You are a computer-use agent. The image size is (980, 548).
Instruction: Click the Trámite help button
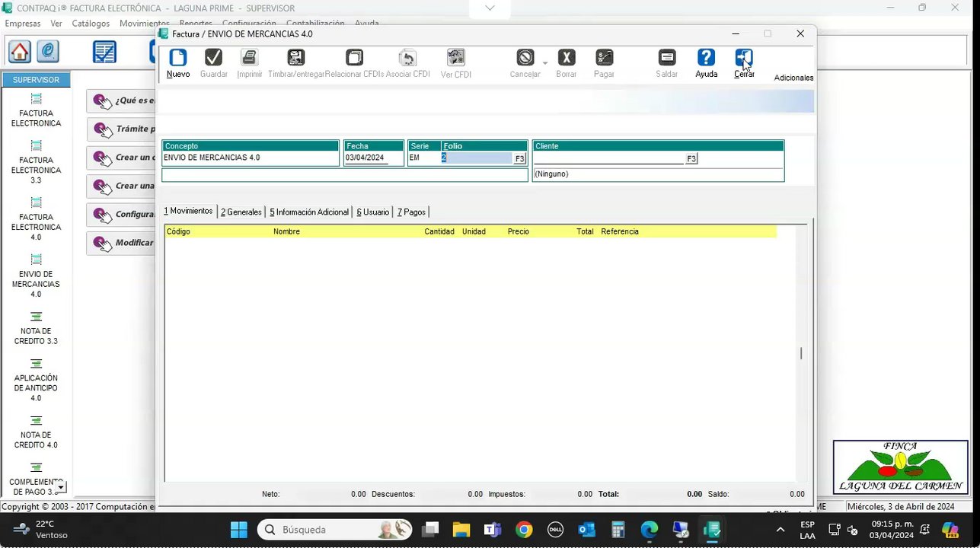click(x=122, y=129)
